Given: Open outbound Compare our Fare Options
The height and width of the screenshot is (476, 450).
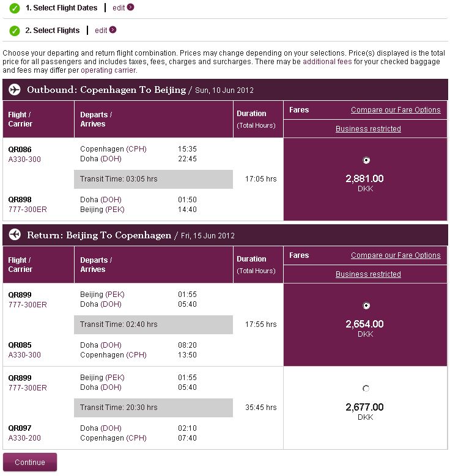Looking at the screenshot, I should pyautogui.click(x=396, y=110).
